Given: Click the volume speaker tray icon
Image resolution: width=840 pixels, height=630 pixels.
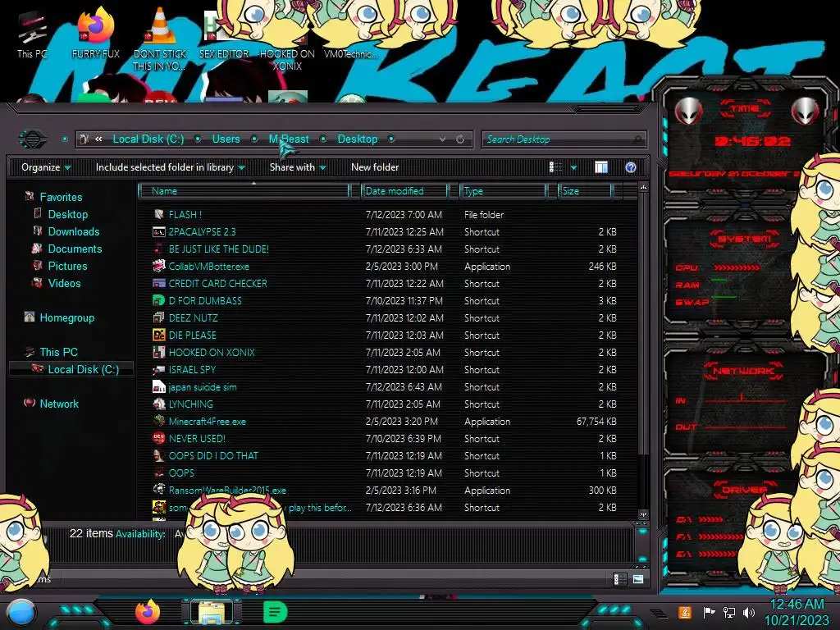Looking at the screenshot, I should click(x=748, y=612).
